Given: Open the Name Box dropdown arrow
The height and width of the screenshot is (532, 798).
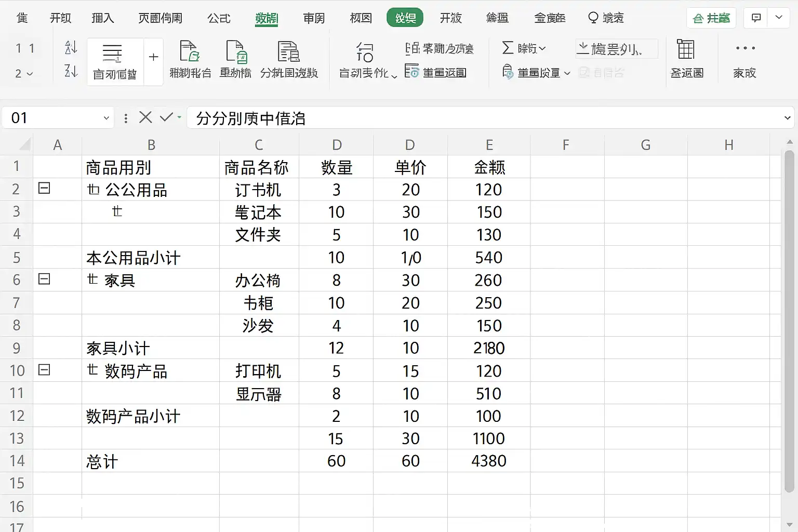Looking at the screenshot, I should tap(106, 118).
